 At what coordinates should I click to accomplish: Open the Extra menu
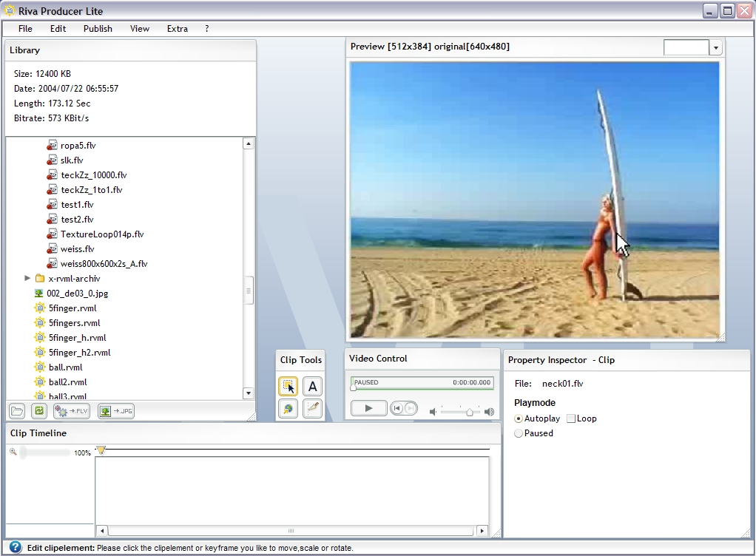click(178, 29)
